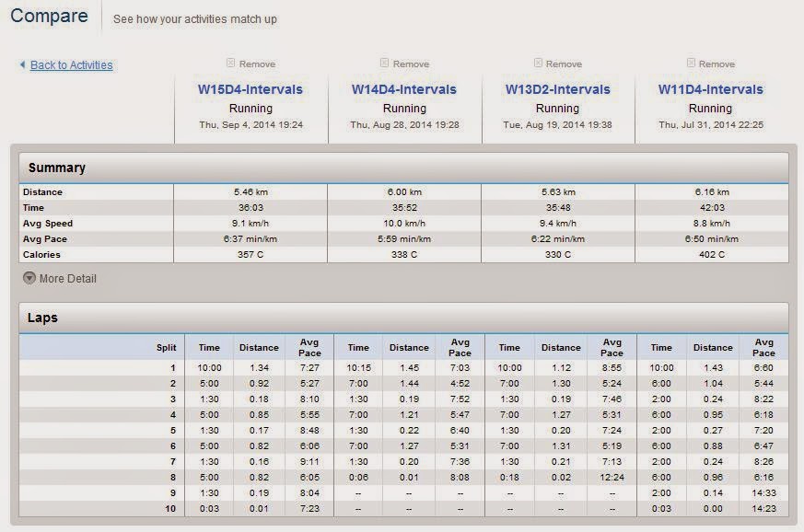The width and height of the screenshot is (804, 532).
Task: Click the Thu, Sep 4, 2014 19:24 date
Action: coord(251,124)
